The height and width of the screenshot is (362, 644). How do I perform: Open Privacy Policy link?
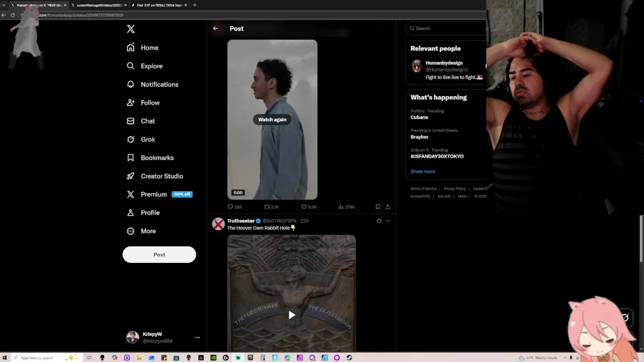[454, 189]
